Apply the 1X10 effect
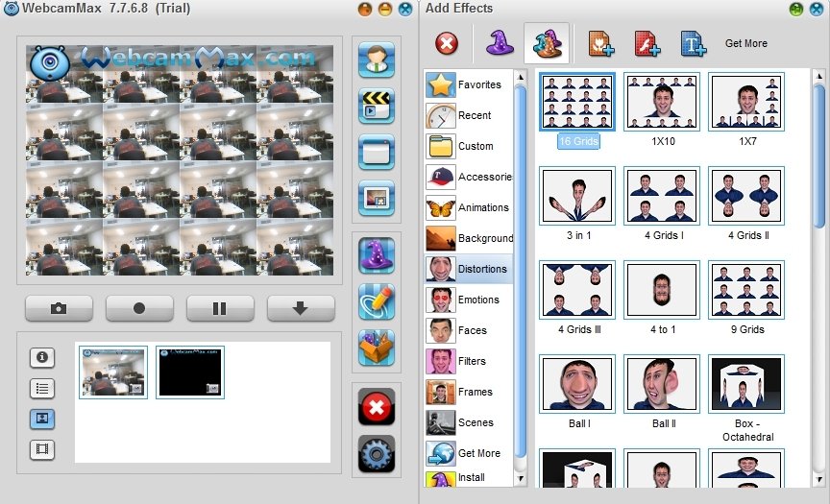830x504 pixels. [662, 102]
